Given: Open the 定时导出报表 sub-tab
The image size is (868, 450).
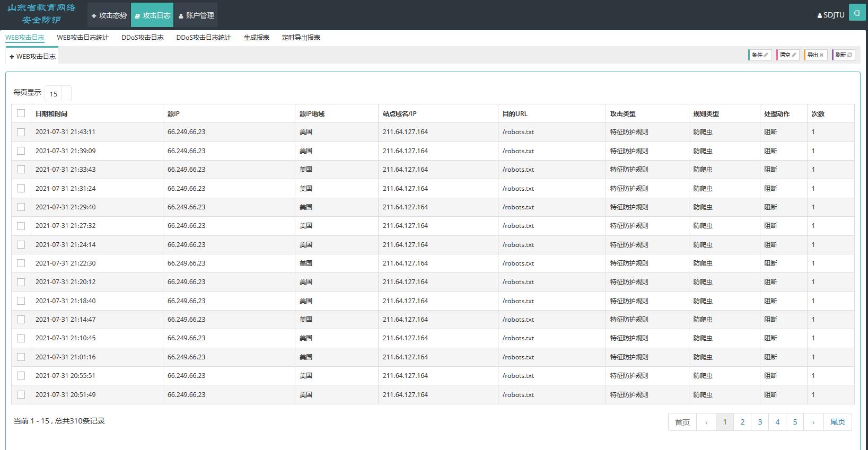Looking at the screenshot, I should [301, 38].
